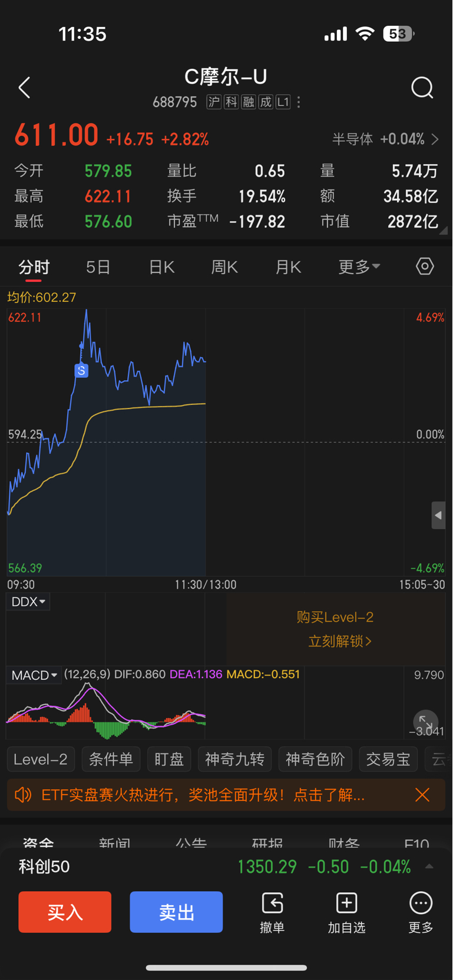Image resolution: width=453 pixels, height=980 pixels.
Task: Tap the battery indicator in status bar
Action: click(x=399, y=34)
